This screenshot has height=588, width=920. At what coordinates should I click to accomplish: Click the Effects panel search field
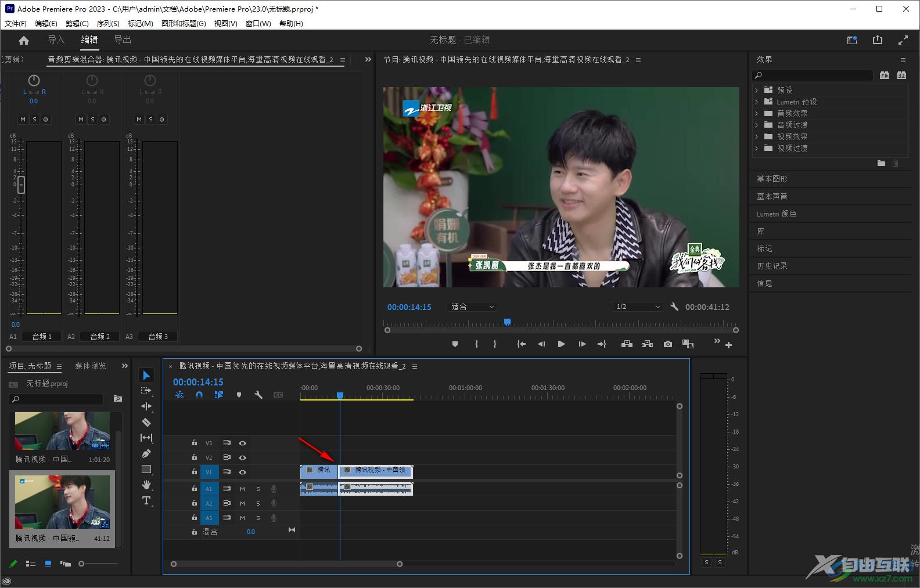click(x=813, y=75)
